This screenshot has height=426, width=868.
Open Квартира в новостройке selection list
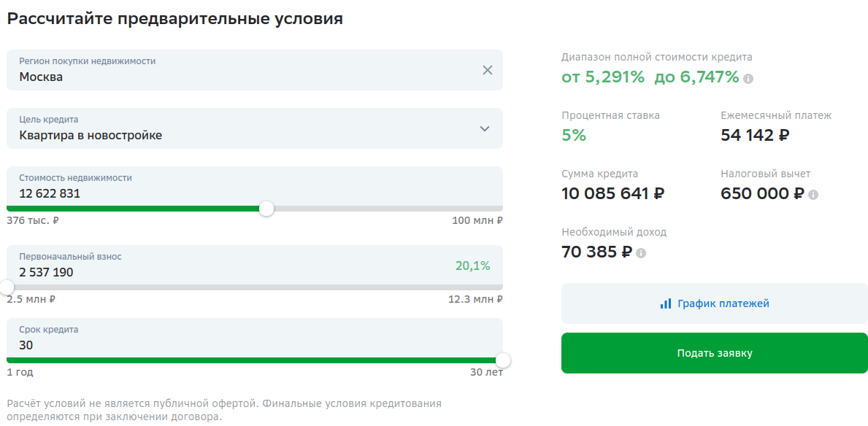255,128
